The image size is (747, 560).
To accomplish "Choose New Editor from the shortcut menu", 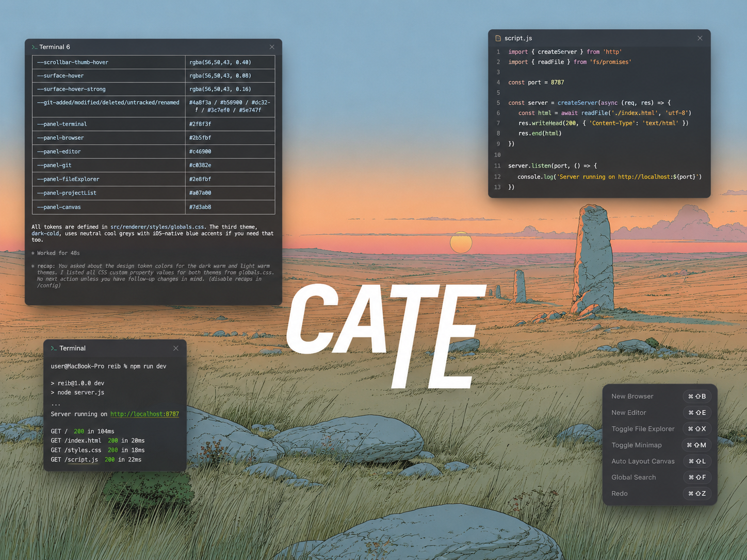I will pos(660,413).
